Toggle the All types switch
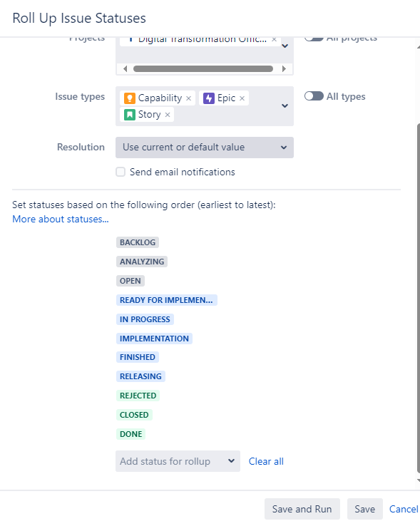420x526 pixels. (314, 96)
